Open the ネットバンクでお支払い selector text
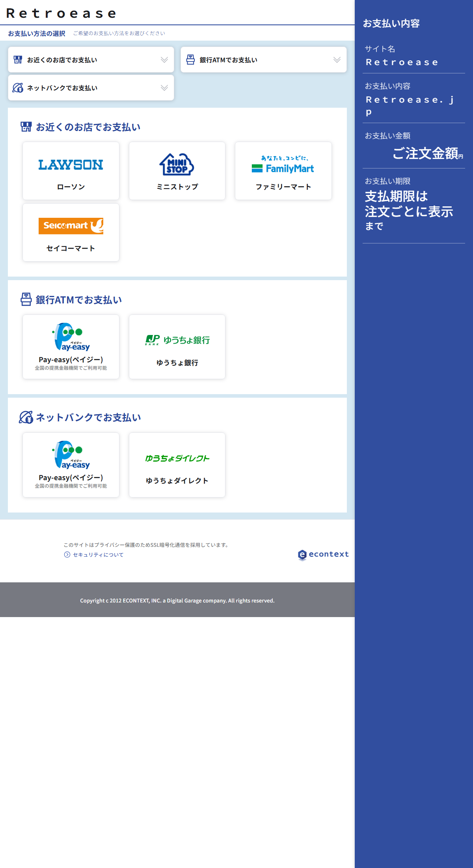The height and width of the screenshot is (868, 473). click(x=62, y=88)
